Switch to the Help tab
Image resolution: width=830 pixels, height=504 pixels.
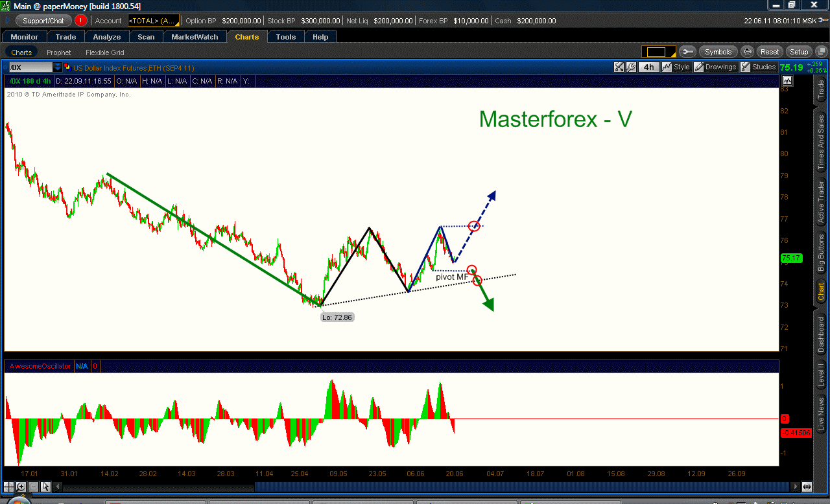click(x=320, y=37)
